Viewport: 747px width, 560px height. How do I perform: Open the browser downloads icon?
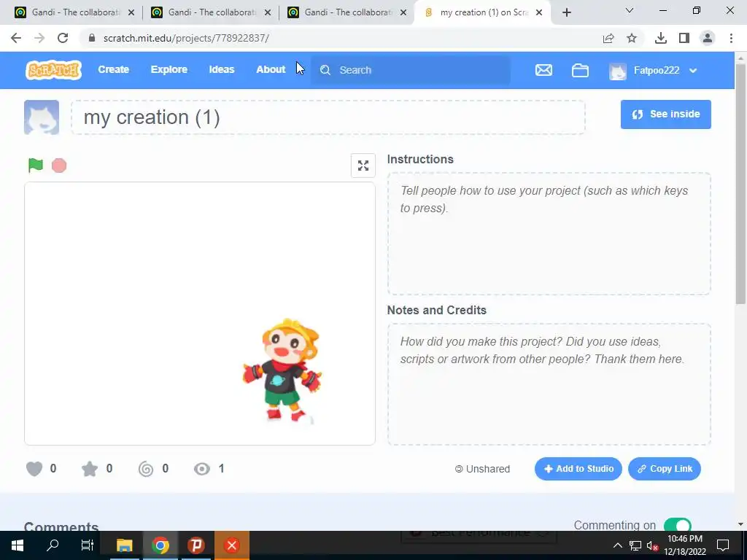tap(661, 38)
